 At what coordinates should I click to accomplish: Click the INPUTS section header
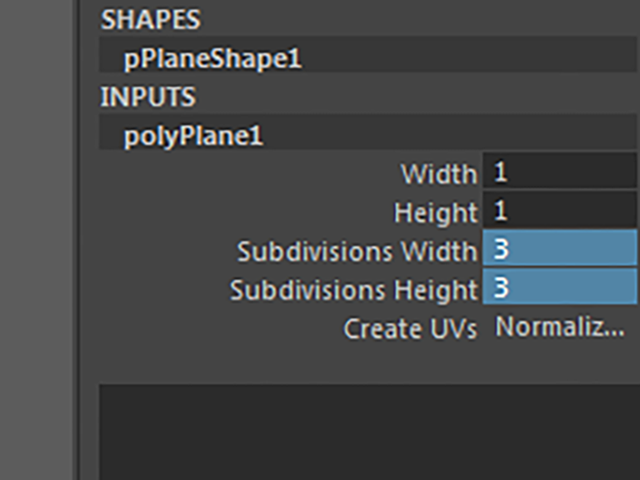[x=147, y=98]
